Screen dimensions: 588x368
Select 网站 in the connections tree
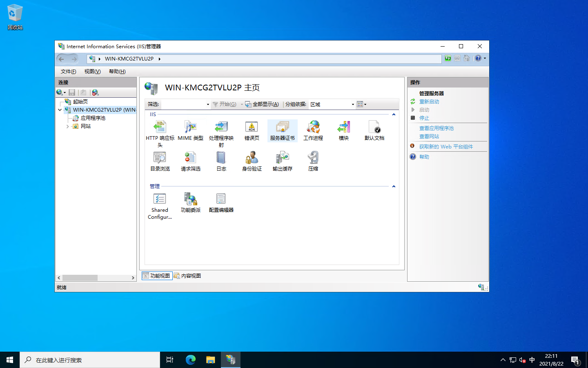(x=85, y=126)
